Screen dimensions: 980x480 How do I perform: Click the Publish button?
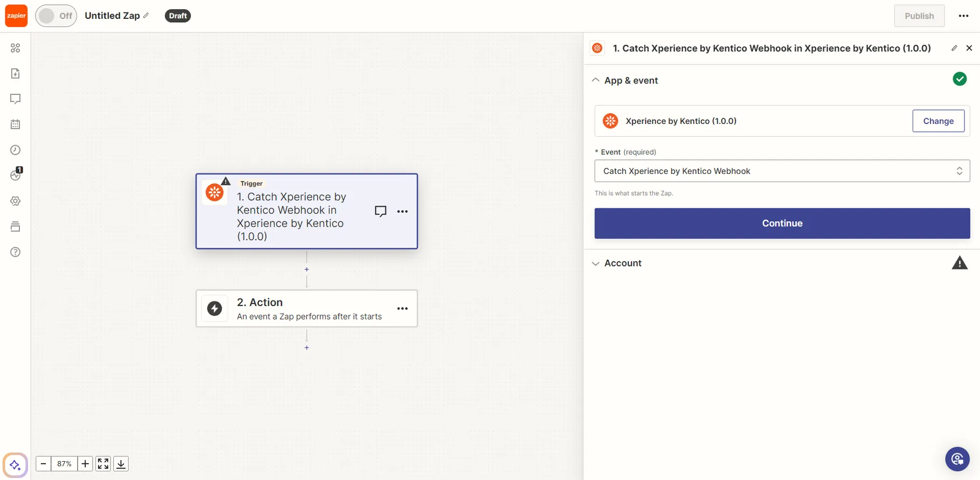(919, 16)
